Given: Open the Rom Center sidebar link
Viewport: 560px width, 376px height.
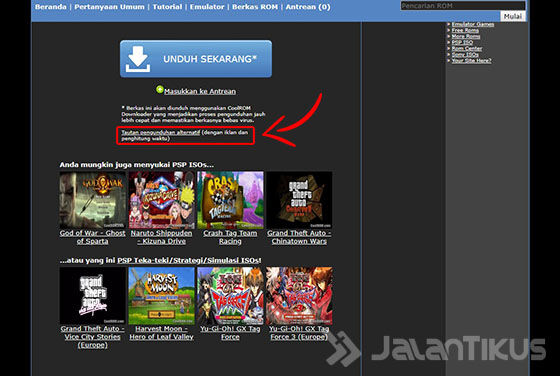Looking at the screenshot, I should (466, 49).
